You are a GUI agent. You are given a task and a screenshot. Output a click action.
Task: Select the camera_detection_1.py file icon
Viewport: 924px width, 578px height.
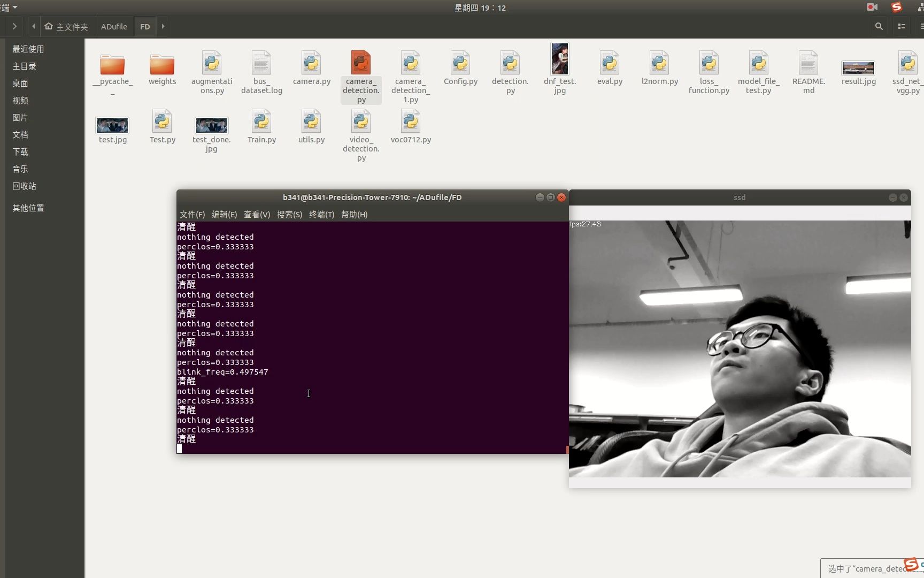point(411,63)
